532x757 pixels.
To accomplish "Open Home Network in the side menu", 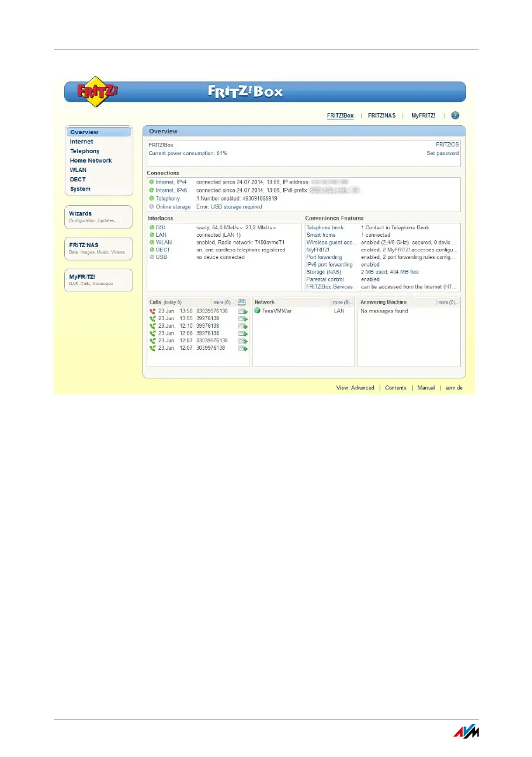I will (91, 160).
